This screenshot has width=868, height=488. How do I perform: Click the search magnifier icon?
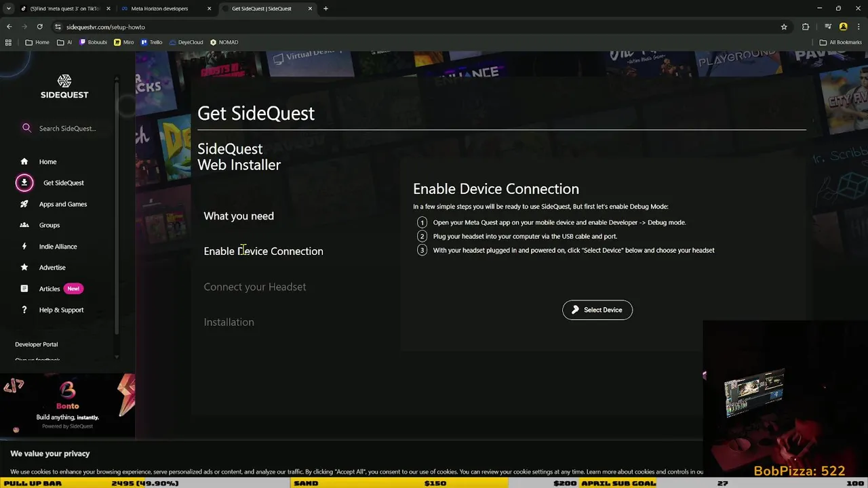[x=26, y=128]
